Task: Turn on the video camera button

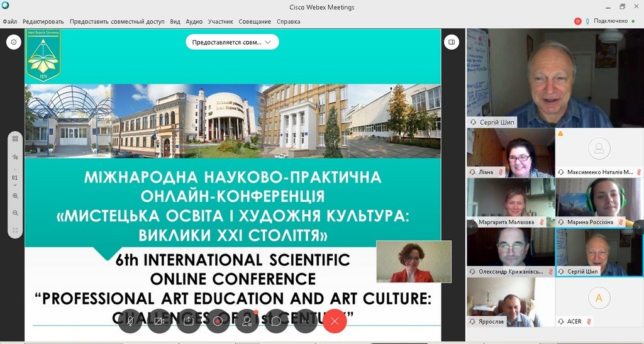Action: (159, 321)
